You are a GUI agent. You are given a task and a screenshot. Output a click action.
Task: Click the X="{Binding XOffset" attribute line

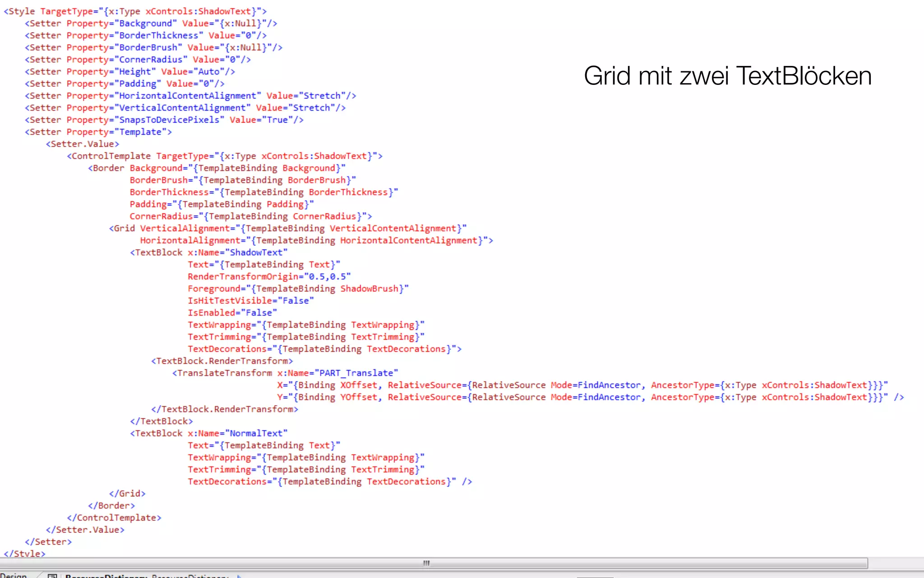[582, 385]
